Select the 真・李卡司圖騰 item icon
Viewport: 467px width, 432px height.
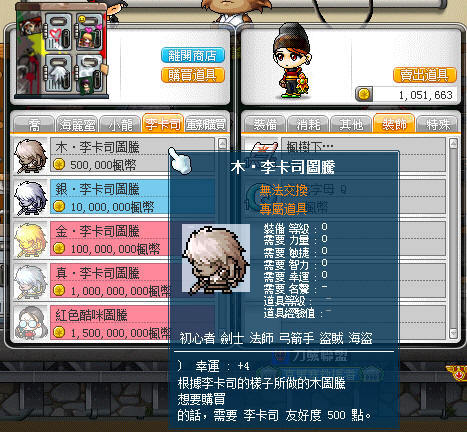point(31,282)
